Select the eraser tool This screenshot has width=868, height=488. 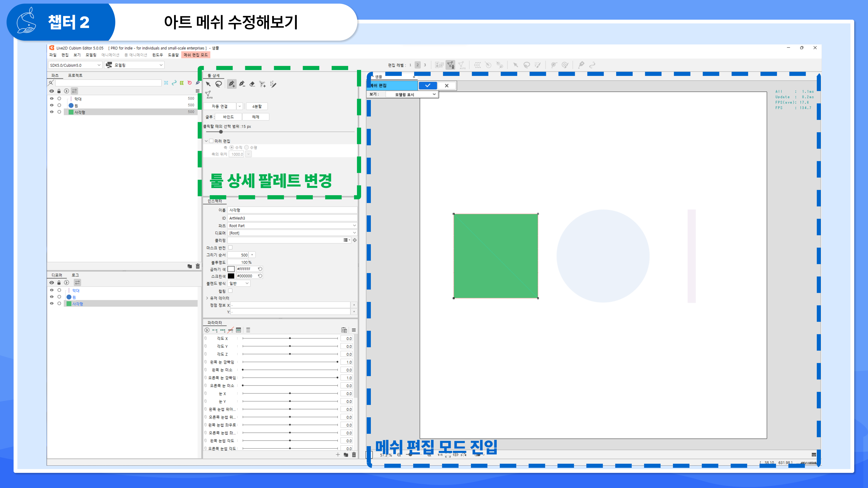[252, 84]
